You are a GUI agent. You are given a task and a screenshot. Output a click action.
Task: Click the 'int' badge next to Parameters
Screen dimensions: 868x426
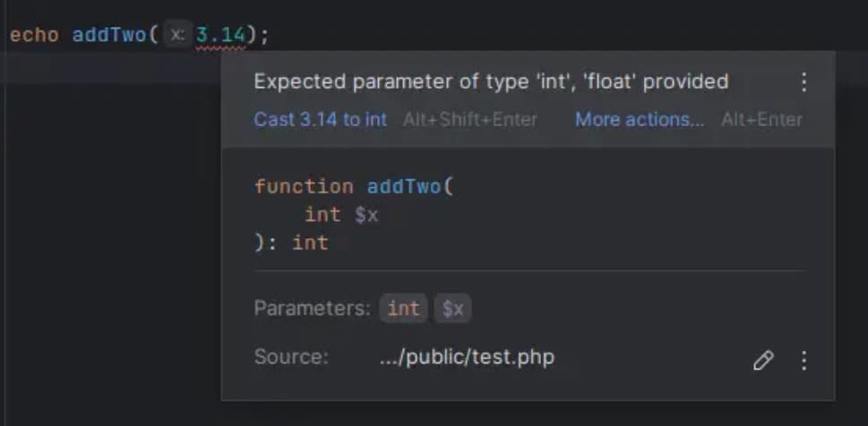coord(403,309)
